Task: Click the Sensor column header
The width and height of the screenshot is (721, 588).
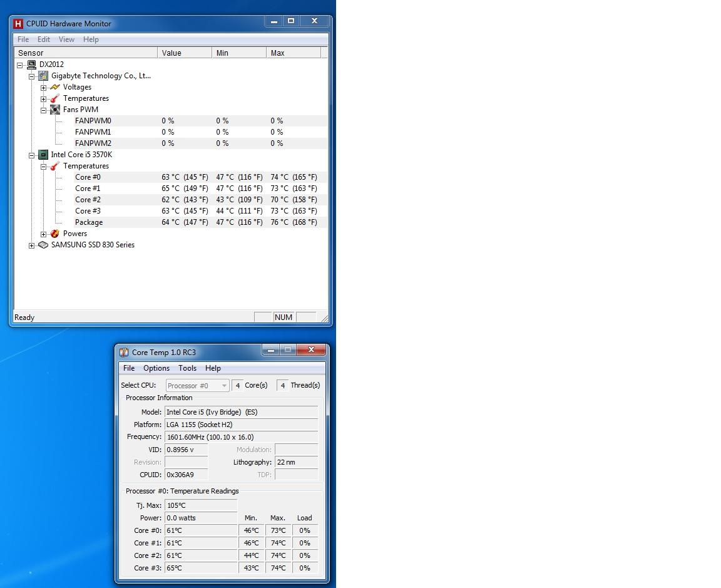Action: (x=86, y=53)
